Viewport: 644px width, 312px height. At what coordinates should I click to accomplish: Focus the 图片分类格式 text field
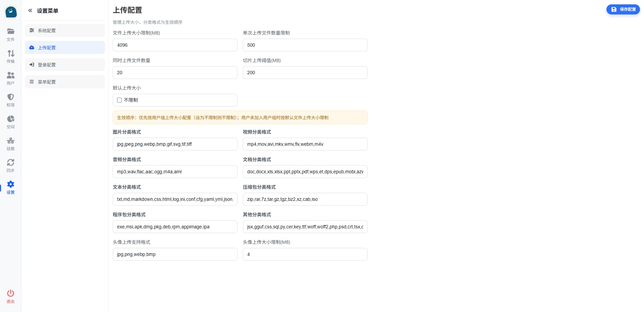coord(175,144)
